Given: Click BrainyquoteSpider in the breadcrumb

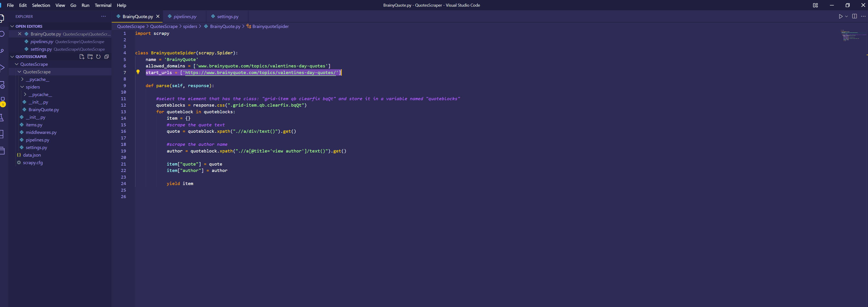Looking at the screenshot, I should (x=270, y=26).
